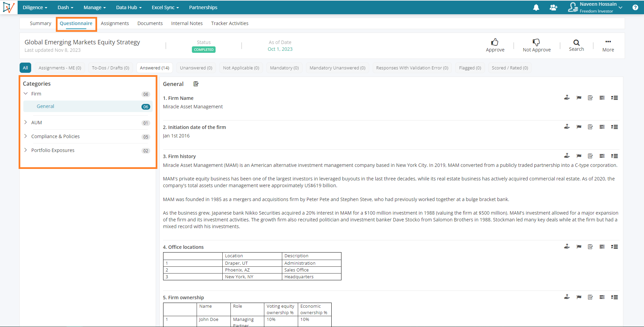Click star list icon for Office locations
The width and height of the screenshot is (644, 327).
point(615,247)
